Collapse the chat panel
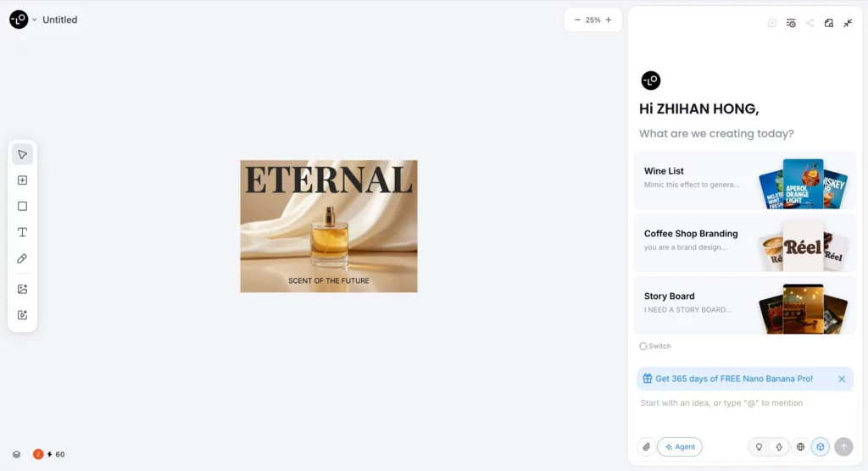This screenshot has height=471, width=868. [848, 23]
